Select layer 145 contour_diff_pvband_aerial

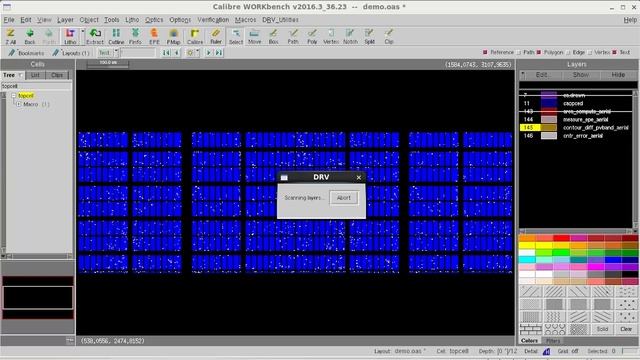tap(576, 128)
